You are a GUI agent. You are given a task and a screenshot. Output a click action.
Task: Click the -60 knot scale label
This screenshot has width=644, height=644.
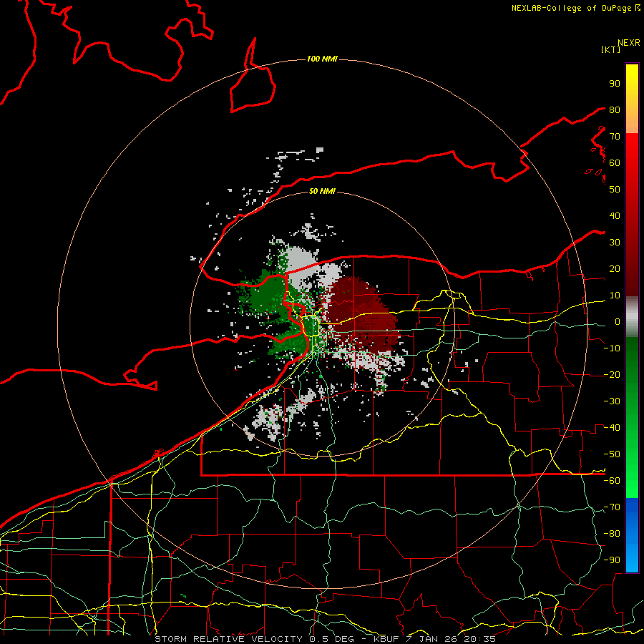tap(612, 481)
